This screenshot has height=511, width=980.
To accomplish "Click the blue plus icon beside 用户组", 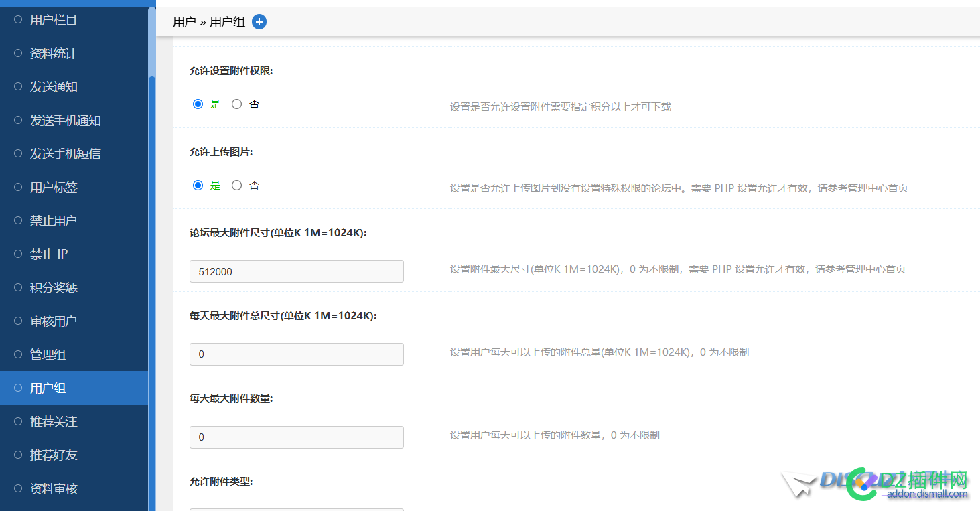I will coord(259,22).
